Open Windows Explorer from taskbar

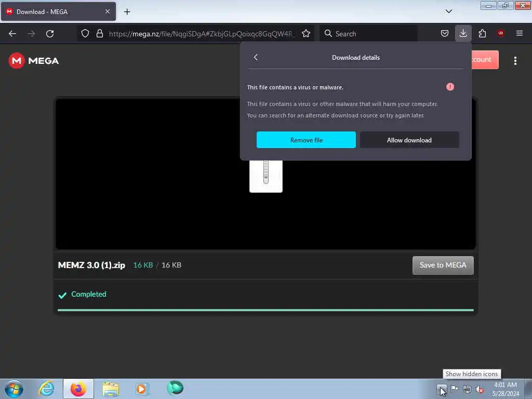coord(111,389)
